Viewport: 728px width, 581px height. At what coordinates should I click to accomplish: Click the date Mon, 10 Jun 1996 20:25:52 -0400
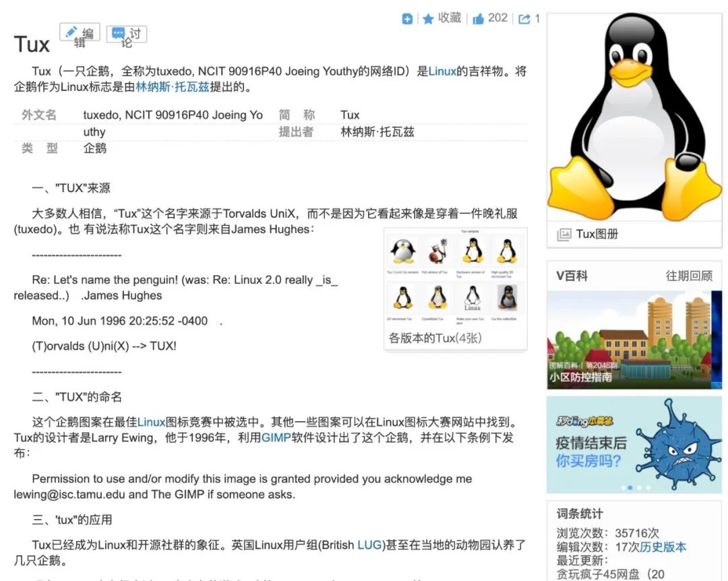click(120, 321)
